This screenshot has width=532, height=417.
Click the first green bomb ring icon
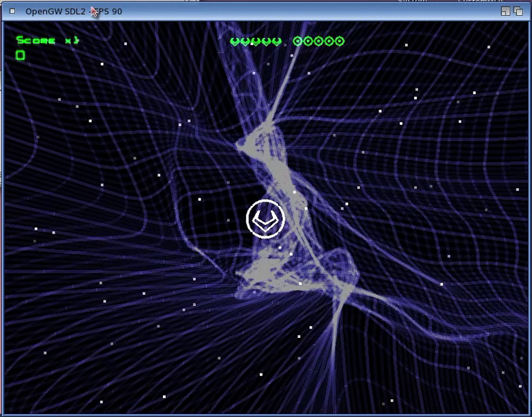[x=297, y=42]
